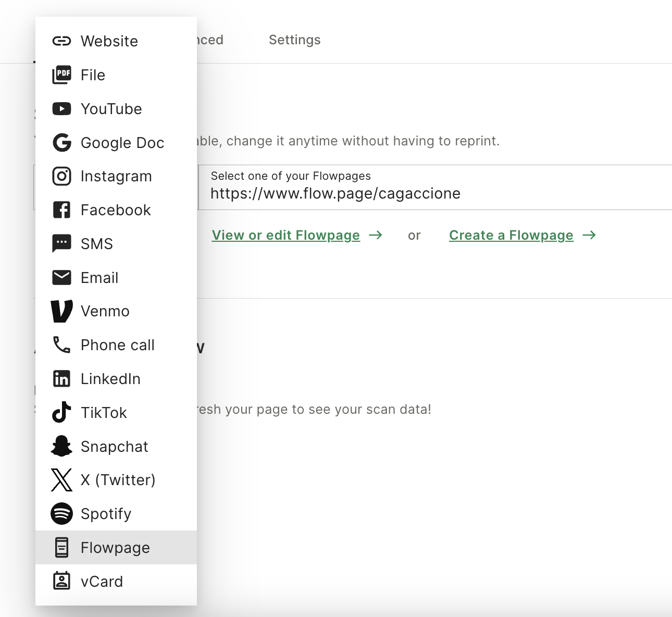Viewport: 672px width, 617px height.
Task: Click the Venmo V logo icon
Action: tap(61, 311)
